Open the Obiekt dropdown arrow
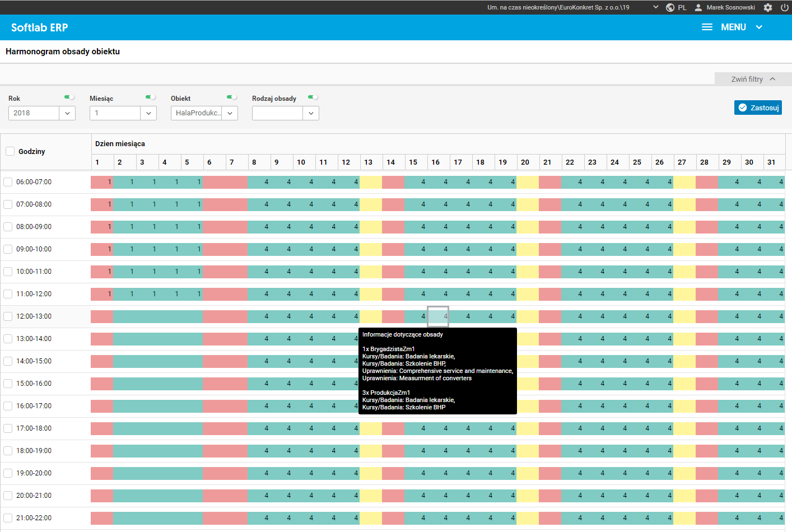Screen dimensions: 792x532 click(230, 113)
